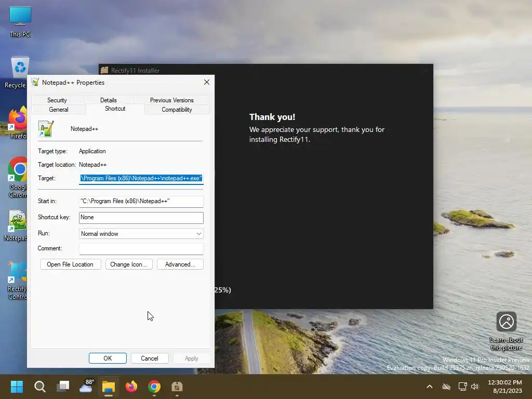Click the Rectify11 Installer title bar

265,70
